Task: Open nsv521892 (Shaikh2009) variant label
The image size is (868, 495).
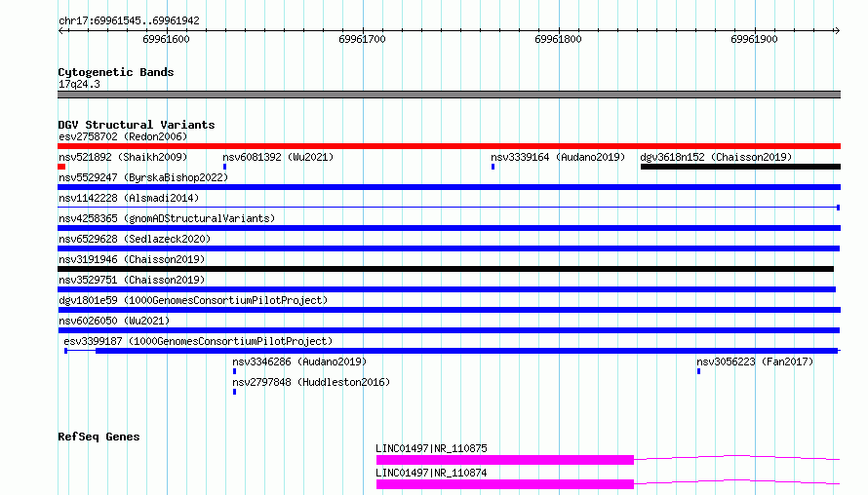Action: tap(123, 157)
